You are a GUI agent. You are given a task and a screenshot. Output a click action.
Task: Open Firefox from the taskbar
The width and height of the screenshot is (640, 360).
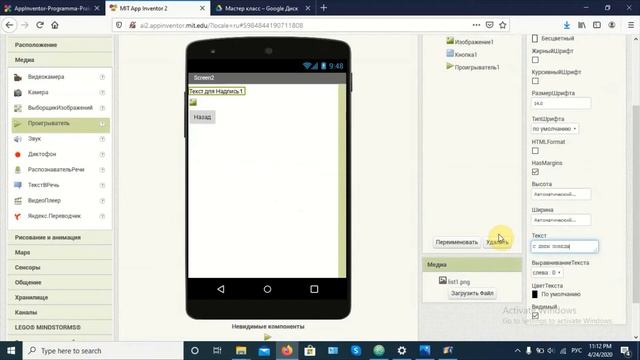click(287, 350)
